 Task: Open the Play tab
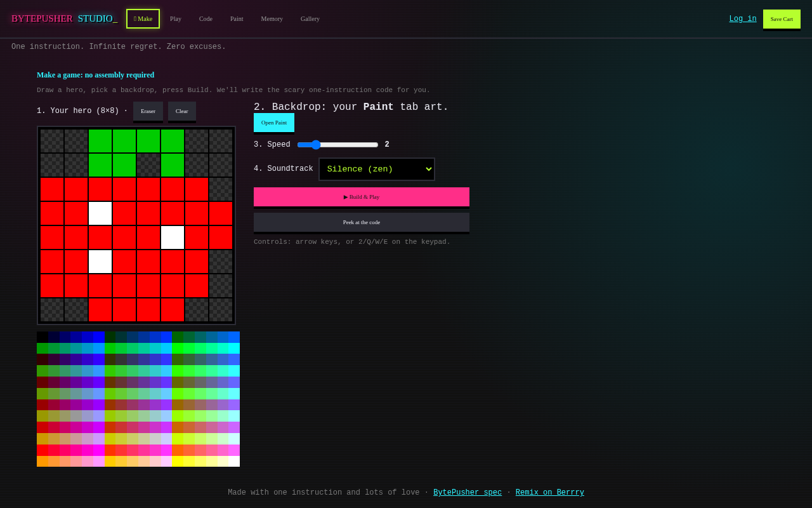pyautogui.click(x=176, y=19)
